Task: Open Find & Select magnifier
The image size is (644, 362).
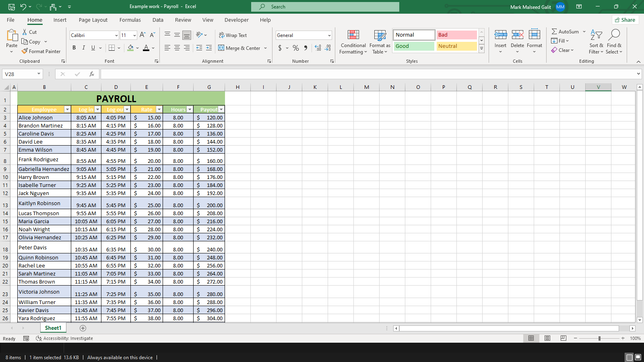Action: (x=614, y=42)
